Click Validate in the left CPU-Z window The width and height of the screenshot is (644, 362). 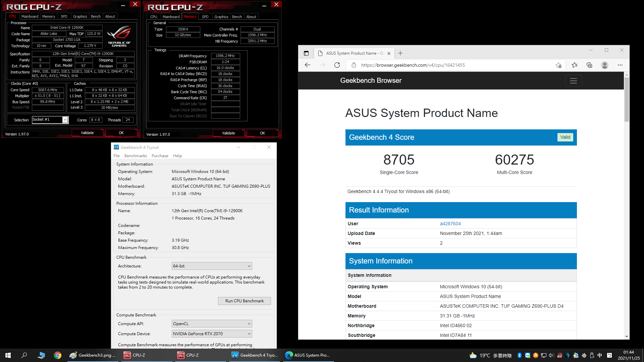click(x=88, y=133)
